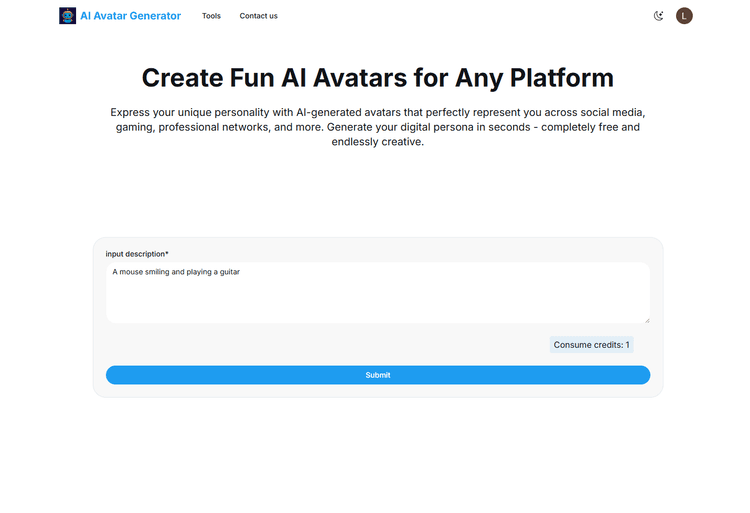Click the Create Fun AI Avatars heading
750x513 pixels.
point(378,78)
